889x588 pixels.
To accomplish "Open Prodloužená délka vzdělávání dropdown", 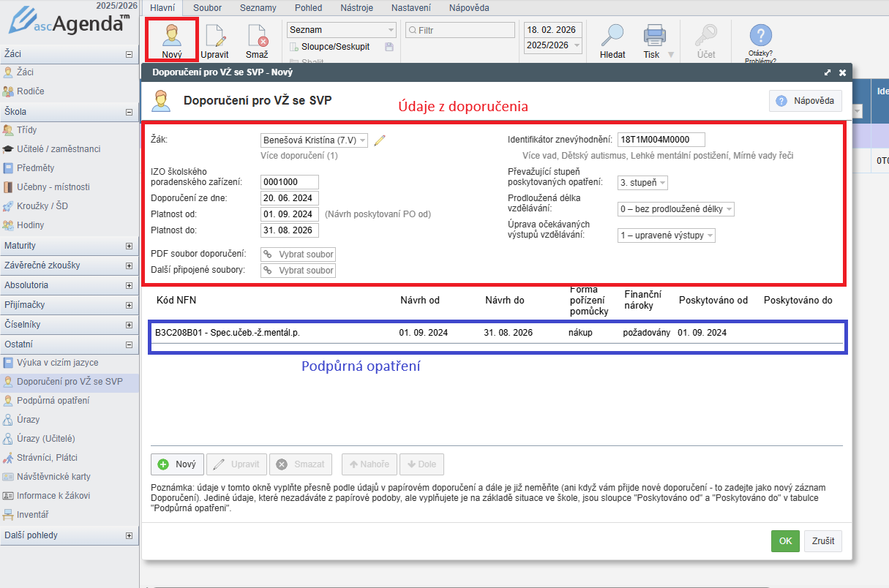I will [x=675, y=209].
